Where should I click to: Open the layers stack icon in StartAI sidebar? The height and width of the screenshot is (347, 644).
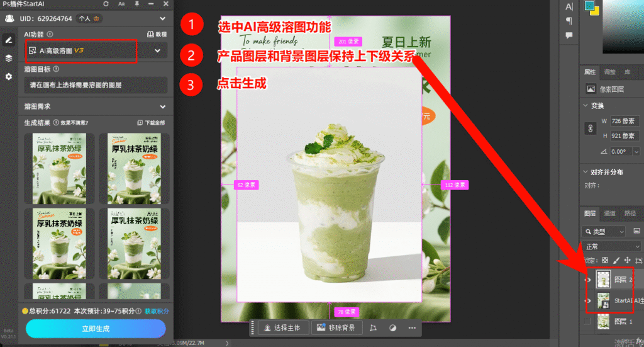pyautogui.click(x=9, y=58)
